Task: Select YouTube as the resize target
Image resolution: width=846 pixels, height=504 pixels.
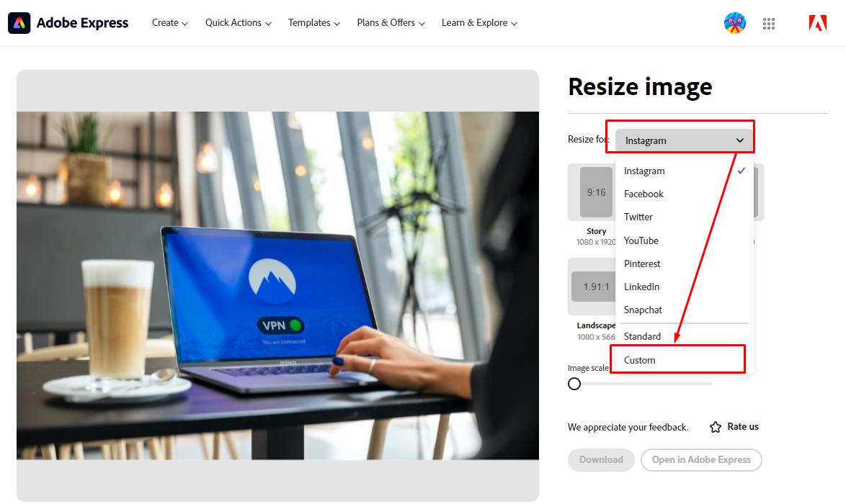Action: click(641, 240)
